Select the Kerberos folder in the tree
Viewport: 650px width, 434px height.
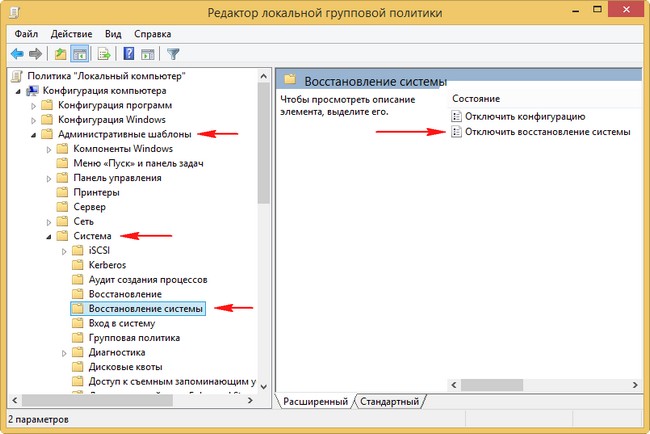coord(109,265)
